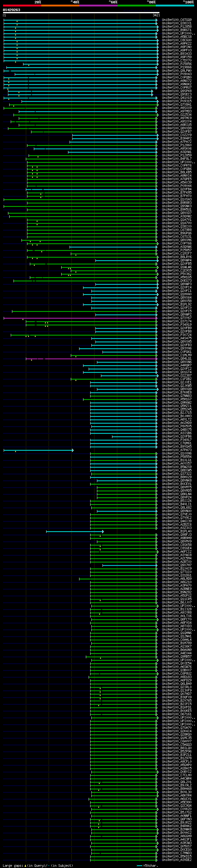Open hit UniRef100_P12860
This screenshot has height=868, width=197.
coord(177,145)
